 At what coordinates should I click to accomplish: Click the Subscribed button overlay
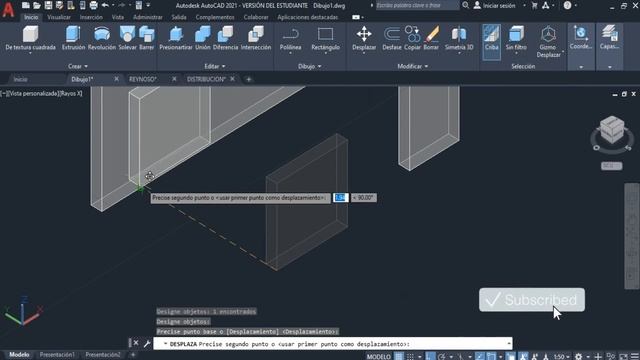pos(532,300)
